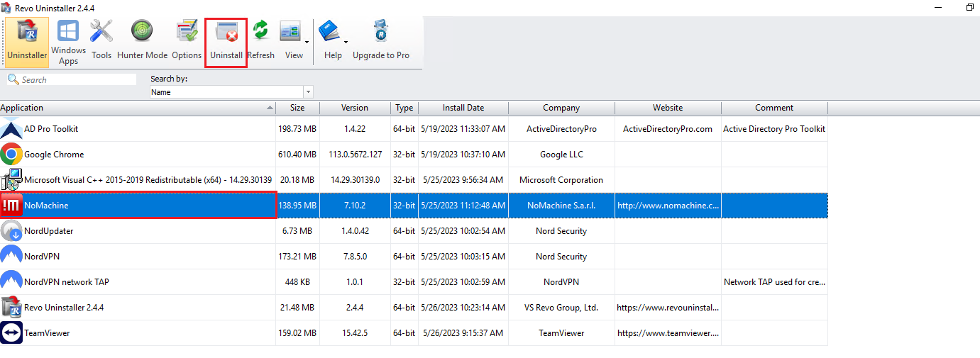Select the Revo Uninstaller 2.4.4 row icon
The width and height of the screenshot is (980, 358).
pos(11,308)
